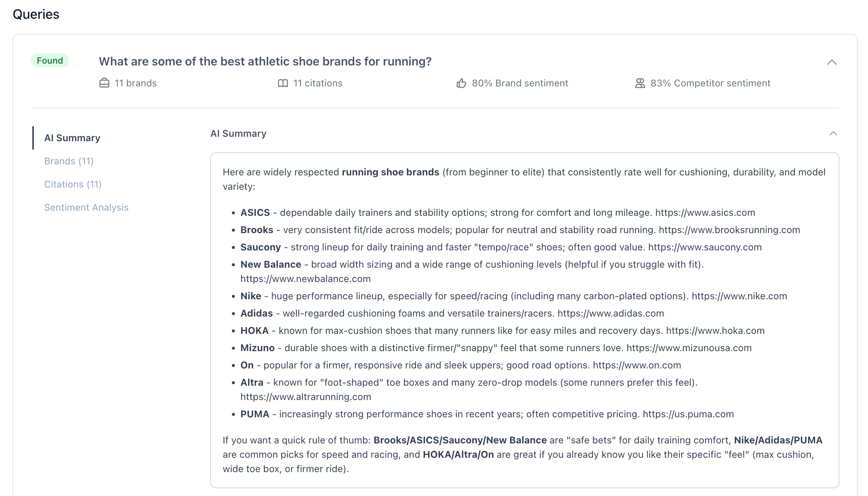The image size is (868, 496).
Task: Go to Brands (11) section
Action: 69,161
